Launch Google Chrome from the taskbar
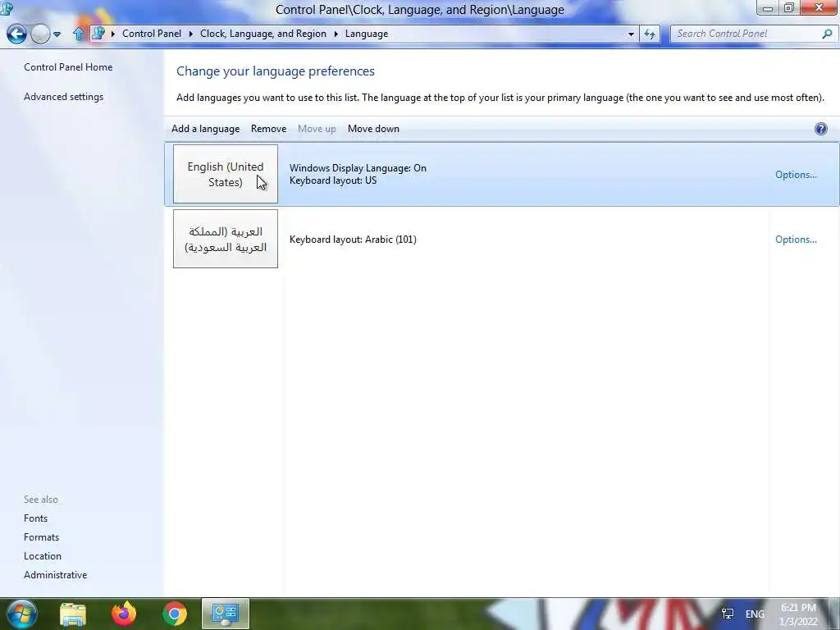840x630 pixels. pos(175,614)
